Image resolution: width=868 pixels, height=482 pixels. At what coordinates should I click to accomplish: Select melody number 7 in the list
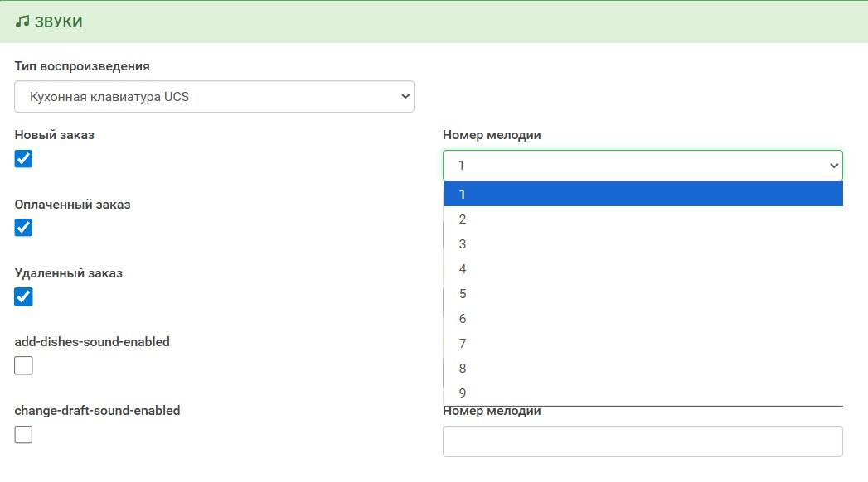(x=643, y=344)
